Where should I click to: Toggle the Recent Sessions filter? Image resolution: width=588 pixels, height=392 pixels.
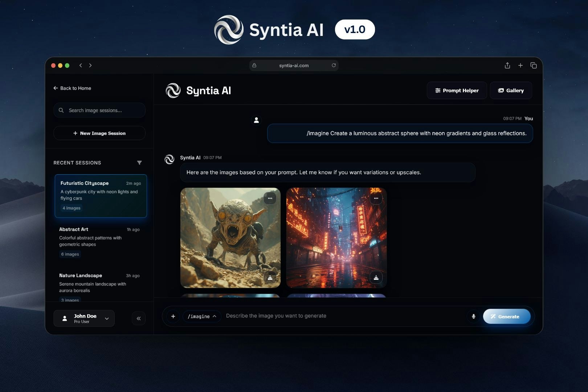click(x=140, y=163)
